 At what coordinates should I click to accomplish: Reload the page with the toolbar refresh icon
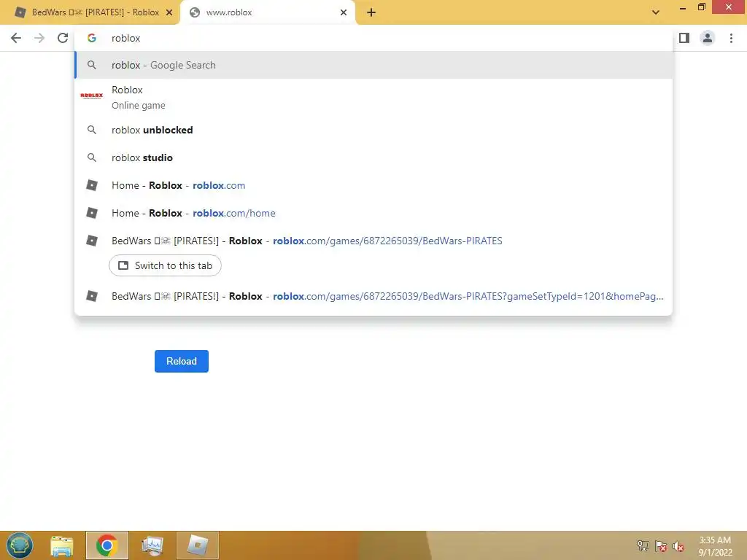point(63,38)
